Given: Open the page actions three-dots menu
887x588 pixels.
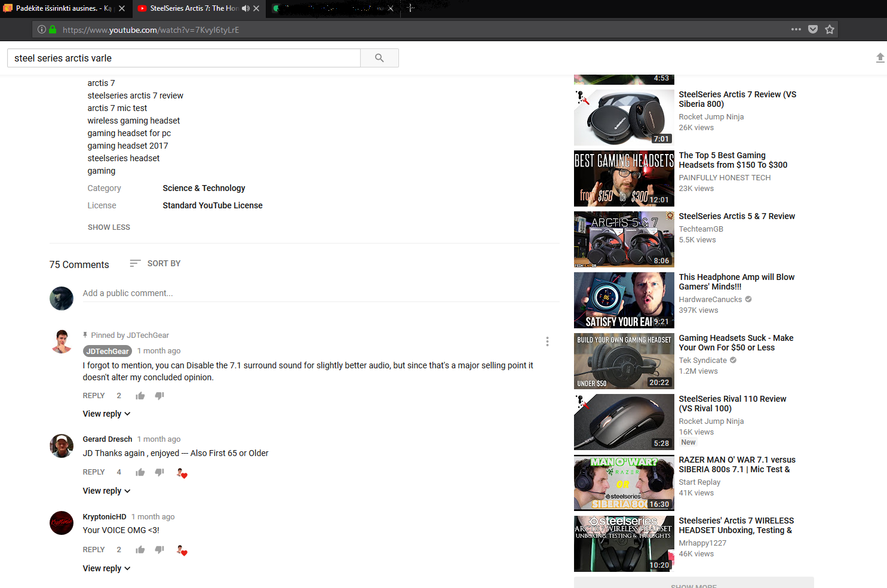Looking at the screenshot, I should (x=796, y=29).
